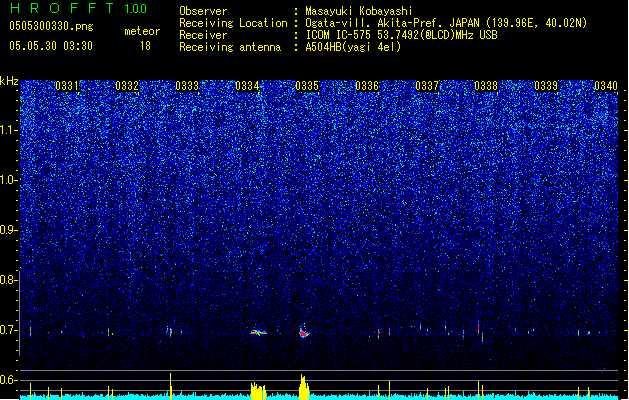This screenshot has width=629, height=400.
Task: Click the kHz axis unit label
Action: [x=9, y=81]
